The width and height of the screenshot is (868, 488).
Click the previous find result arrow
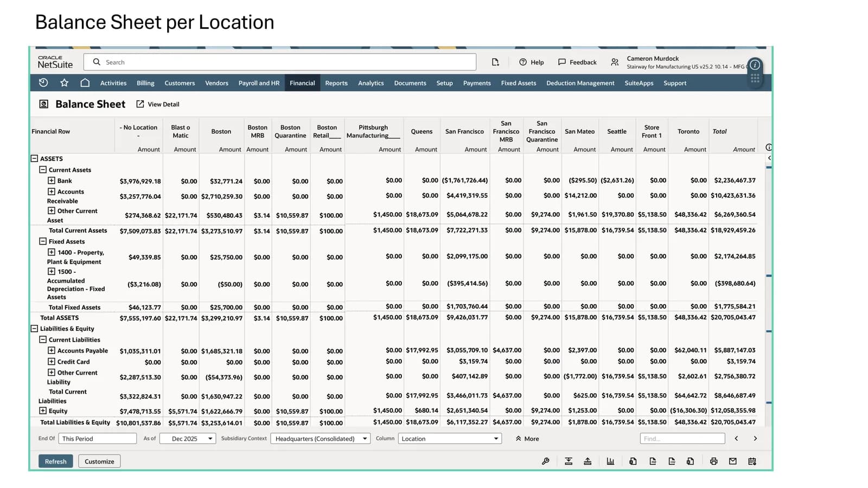click(736, 438)
